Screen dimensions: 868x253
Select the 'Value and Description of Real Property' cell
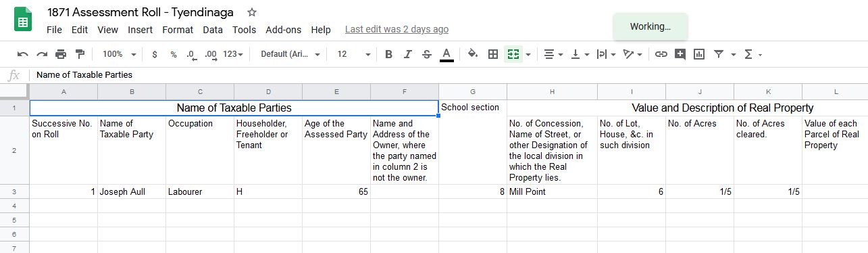click(x=688, y=108)
